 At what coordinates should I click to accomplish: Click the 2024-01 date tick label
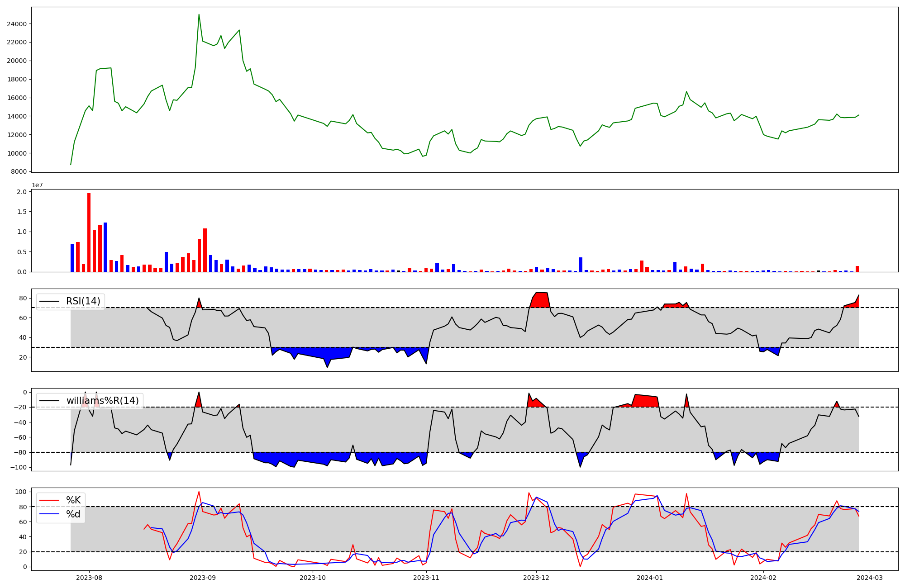point(650,578)
